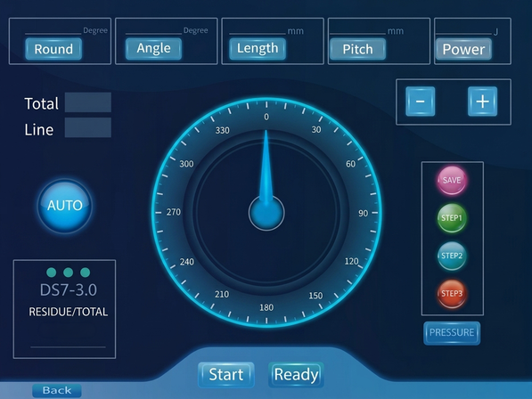Click the 180 mark on the dial

click(266, 307)
